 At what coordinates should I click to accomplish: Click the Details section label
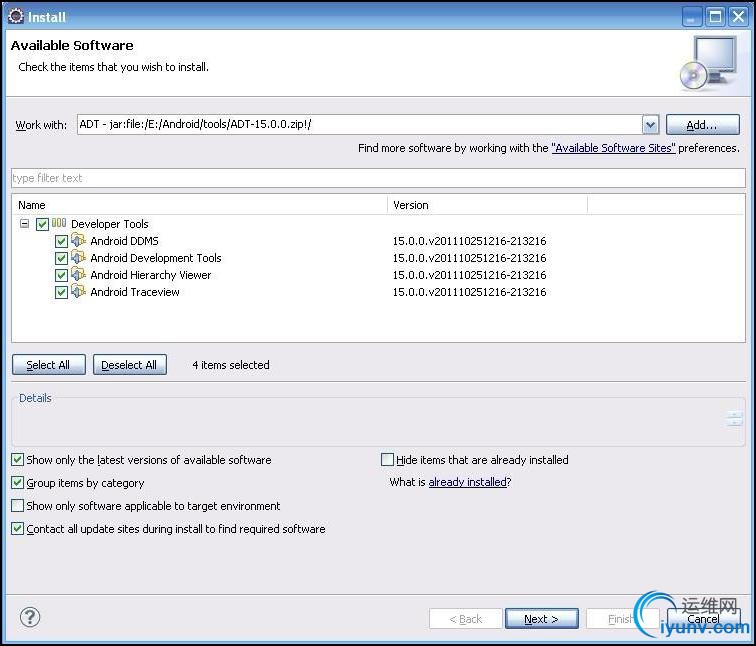pos(35,398)
